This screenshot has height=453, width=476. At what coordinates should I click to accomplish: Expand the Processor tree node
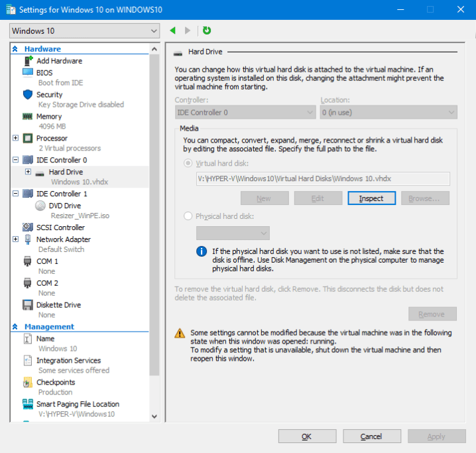pyautogui.click(x=16, y=138)
